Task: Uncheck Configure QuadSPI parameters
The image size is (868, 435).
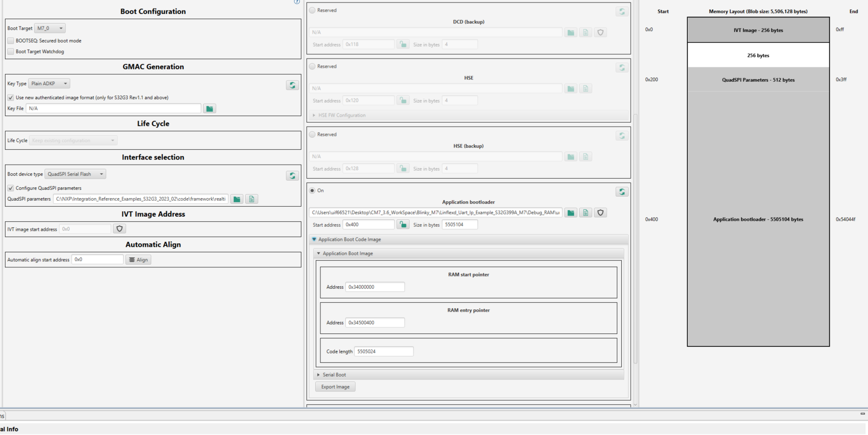Action: click(x=11, y=188)
